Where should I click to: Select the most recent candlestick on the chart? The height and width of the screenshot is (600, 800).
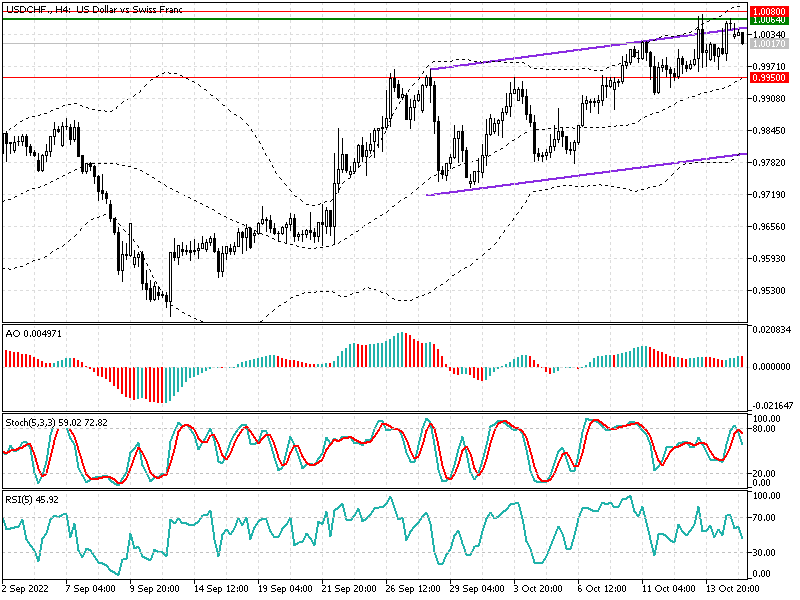coord(740,35)
